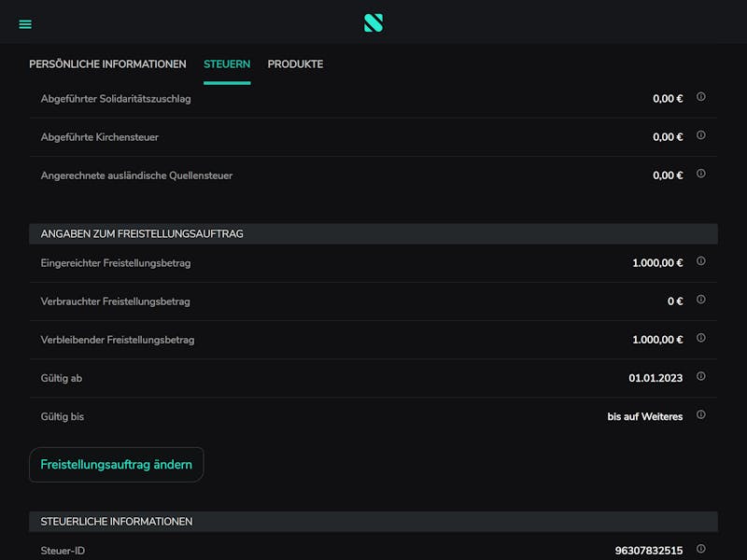Click info icon beside Eingereichter Freistellungsbetrag
The height and width of the screenshot is (560, 747).
(x=701, y=261)
